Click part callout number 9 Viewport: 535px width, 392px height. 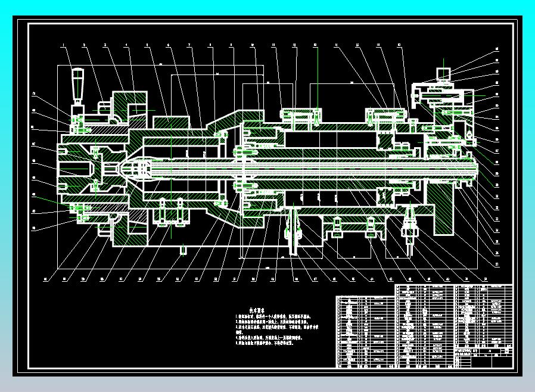231,45
